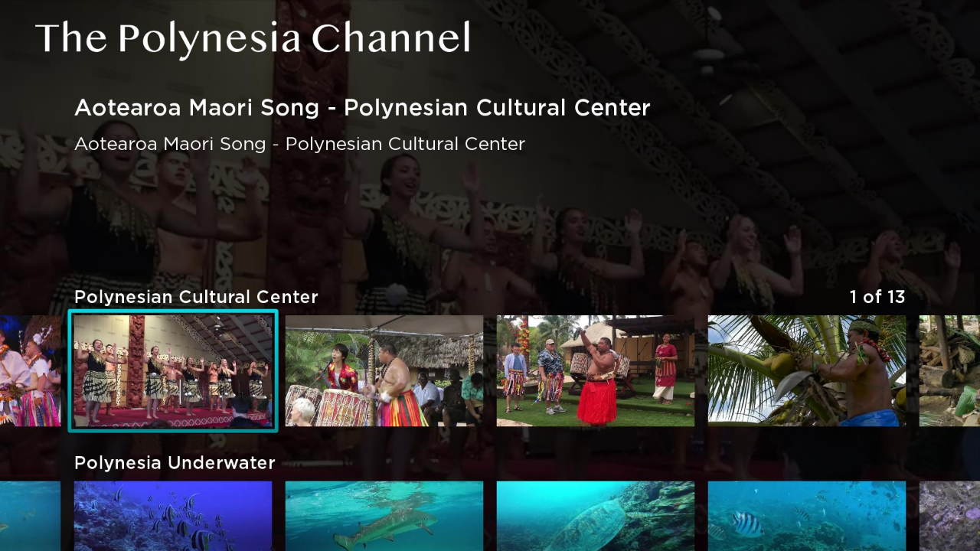Click the 1 of 13 item counter
The image size is (980, 551).
point(877,297)
